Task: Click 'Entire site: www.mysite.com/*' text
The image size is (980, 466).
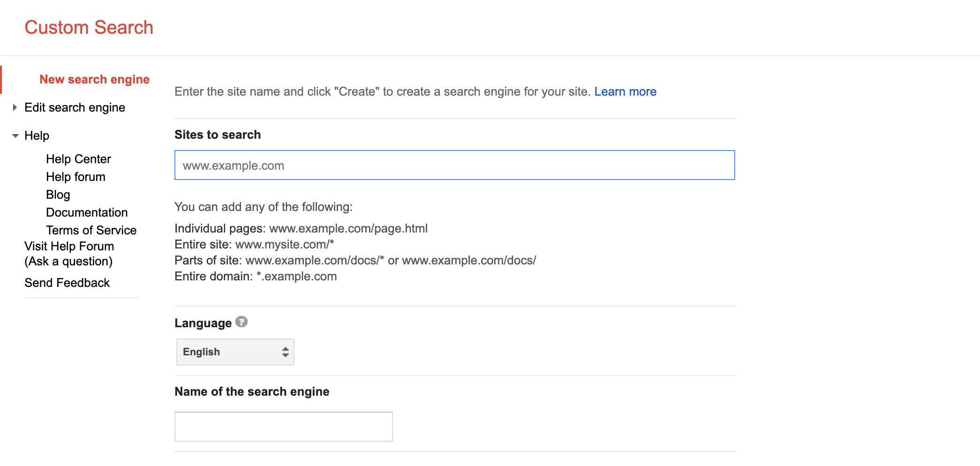Action: 254,244
